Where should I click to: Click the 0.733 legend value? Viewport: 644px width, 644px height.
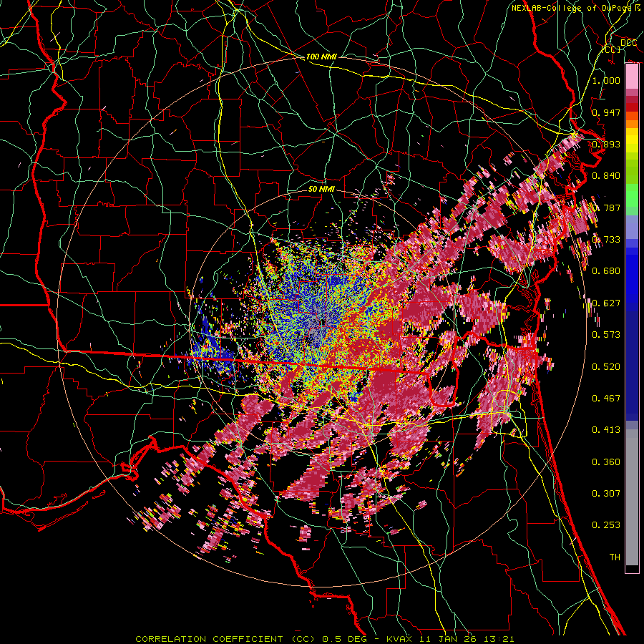click(606, 240)
